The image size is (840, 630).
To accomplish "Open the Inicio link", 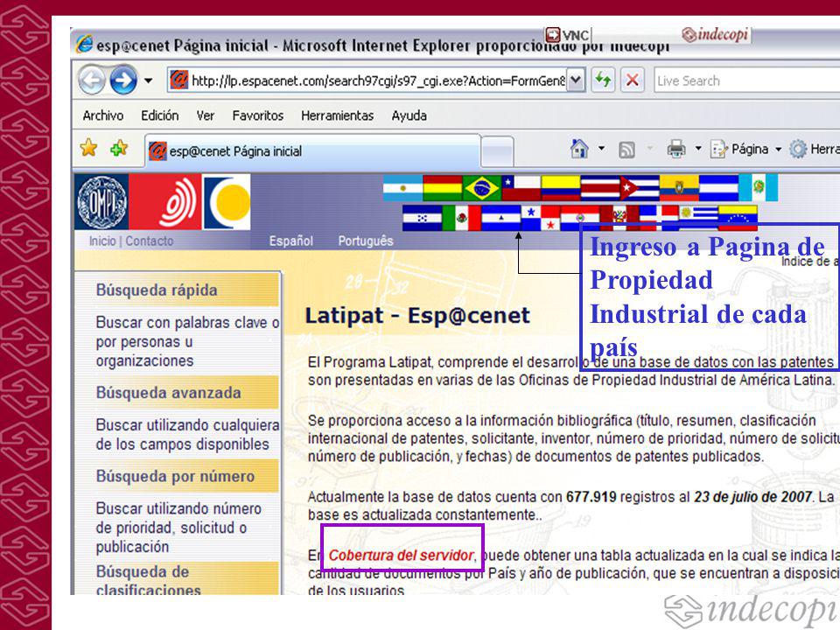I will click(x=102, y=241).
